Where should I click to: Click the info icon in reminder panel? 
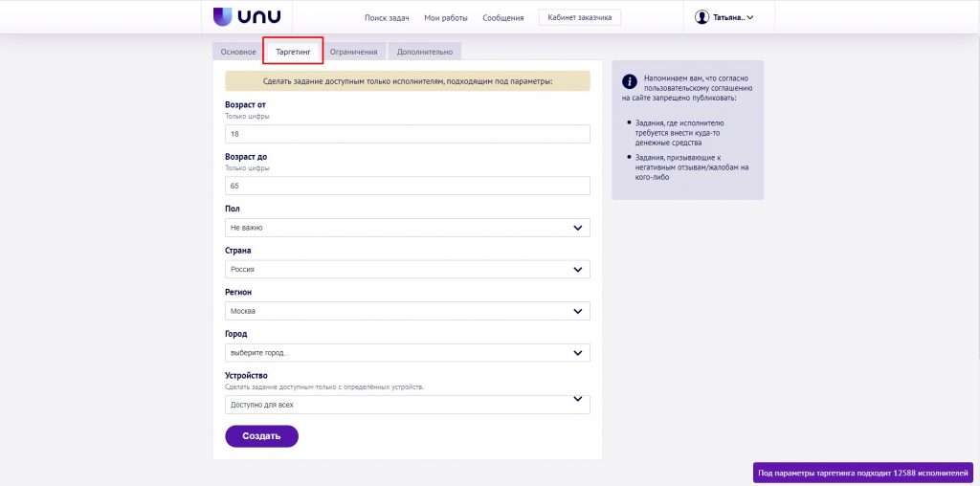[630, 82]
